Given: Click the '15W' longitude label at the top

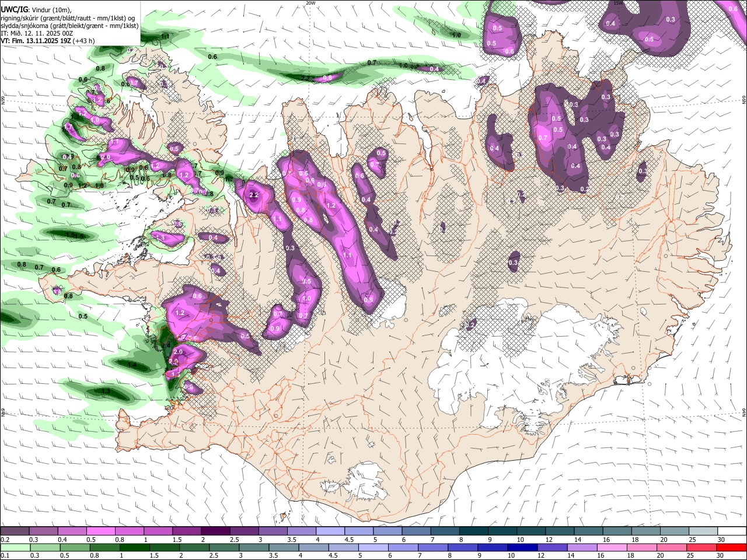Looking at the screenshot, I should click(619, 3).
